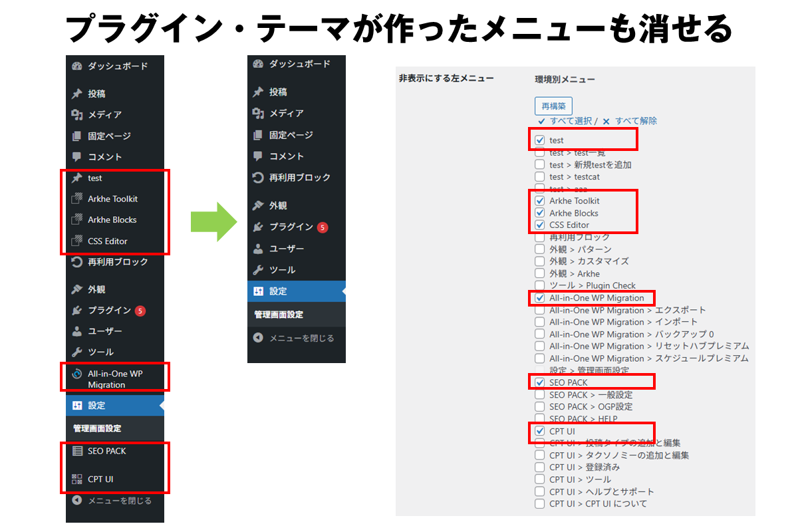Image resolution: width=798 pixels, height=532 pixels.
Task: Open コメント label in the shortened sidebar
Action: [x=286, y=156]
